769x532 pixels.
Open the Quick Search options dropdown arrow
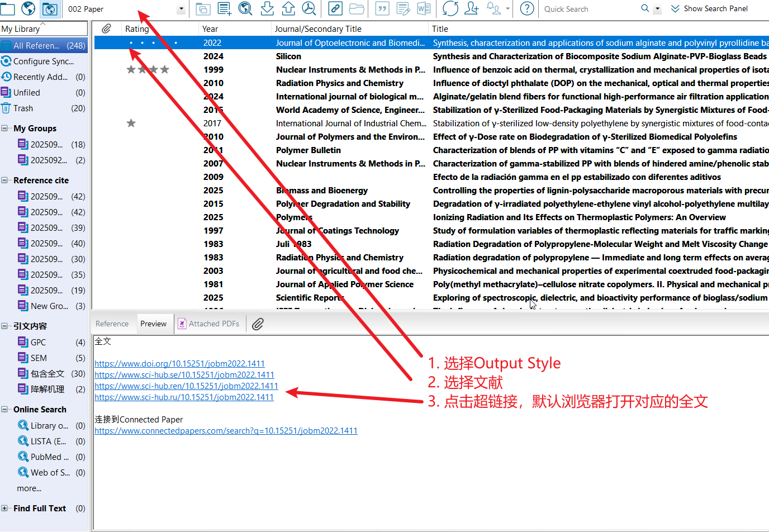657,9
